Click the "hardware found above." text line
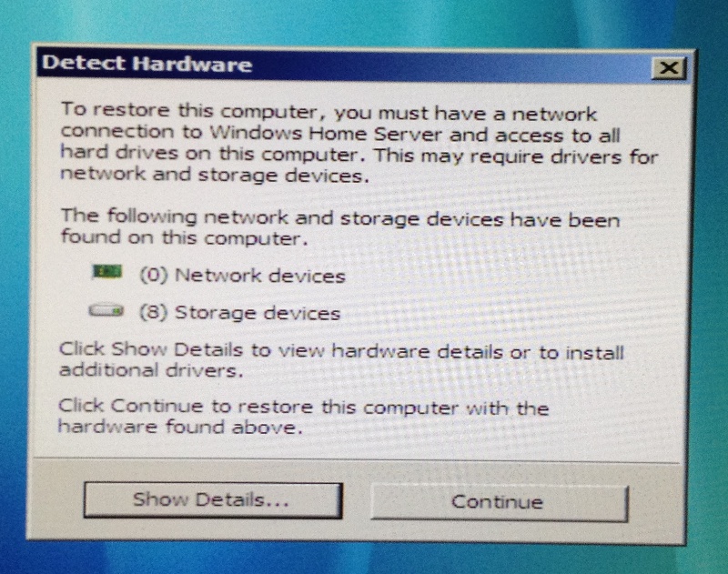This screenshot has height=574, width=728. tap(180, 427)
